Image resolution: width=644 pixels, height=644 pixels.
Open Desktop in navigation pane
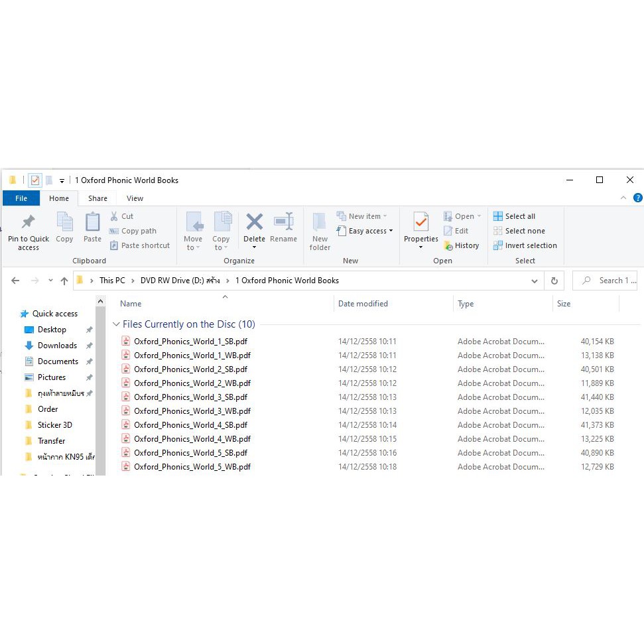point(45,330)
